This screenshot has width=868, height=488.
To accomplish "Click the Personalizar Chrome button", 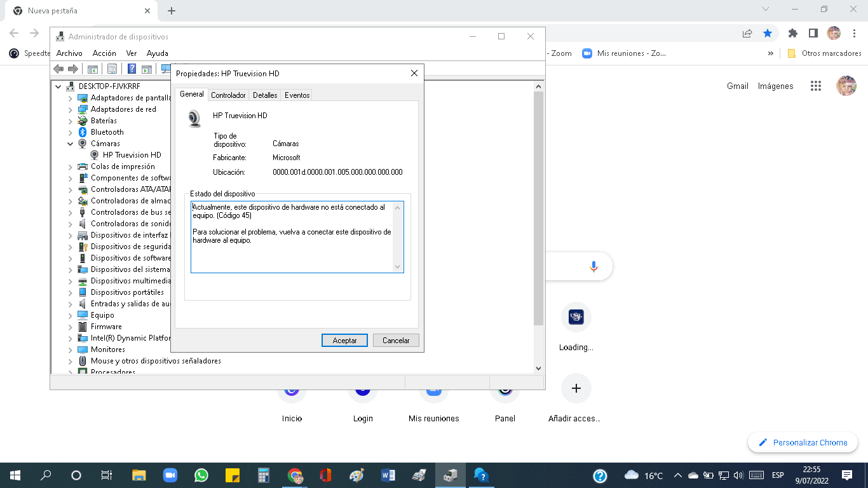I will tap(803, 443).
